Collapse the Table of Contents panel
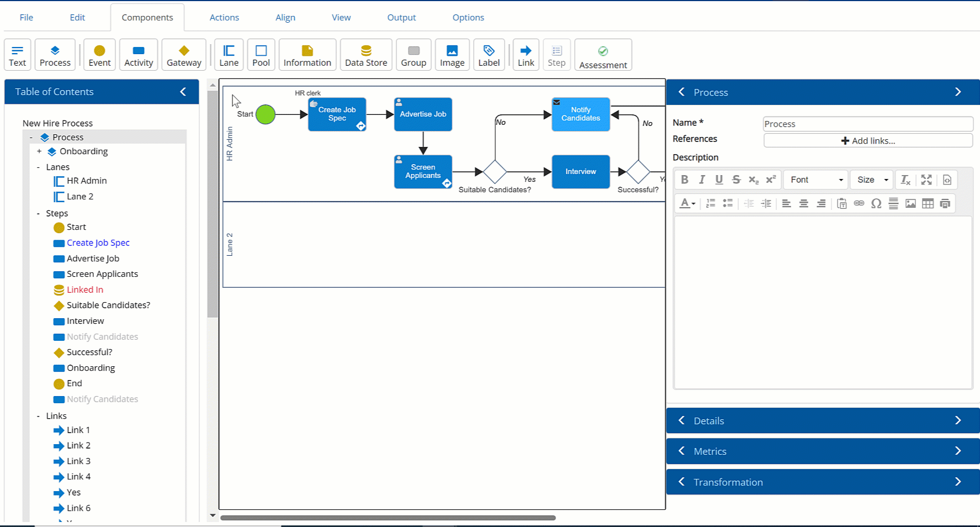The height and width of the screenshot is (527, 980). (x=183, y=92)
